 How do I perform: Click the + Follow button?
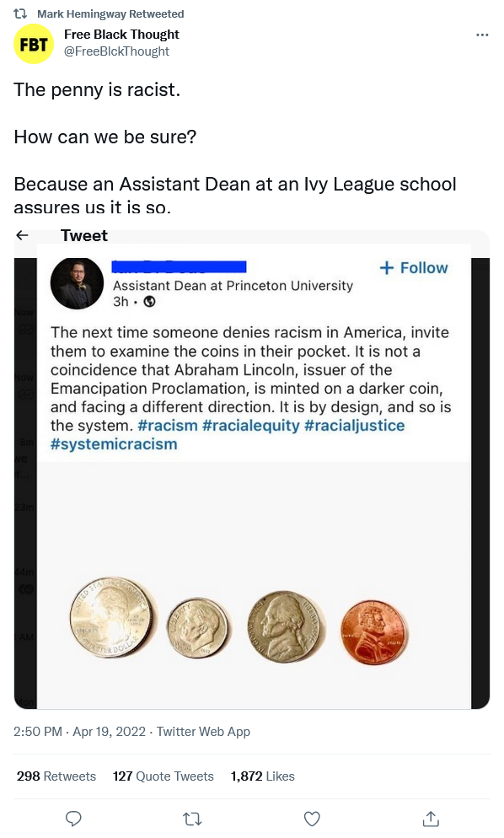coord(414,268)
